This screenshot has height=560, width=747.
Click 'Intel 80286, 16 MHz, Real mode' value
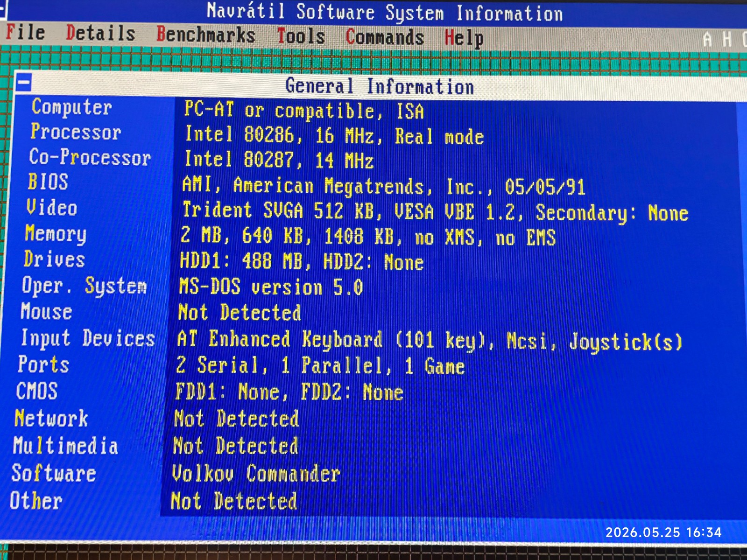click(x=334, y=135)
